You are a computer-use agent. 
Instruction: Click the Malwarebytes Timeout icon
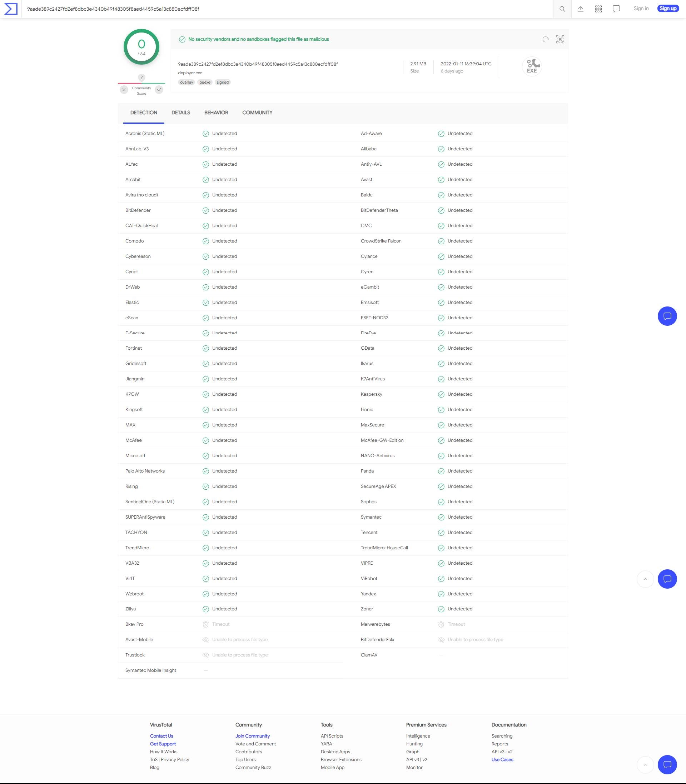441,624
